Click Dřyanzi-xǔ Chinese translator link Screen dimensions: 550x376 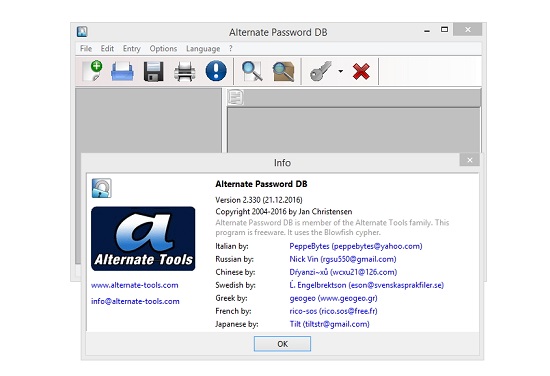coord(343,272)
